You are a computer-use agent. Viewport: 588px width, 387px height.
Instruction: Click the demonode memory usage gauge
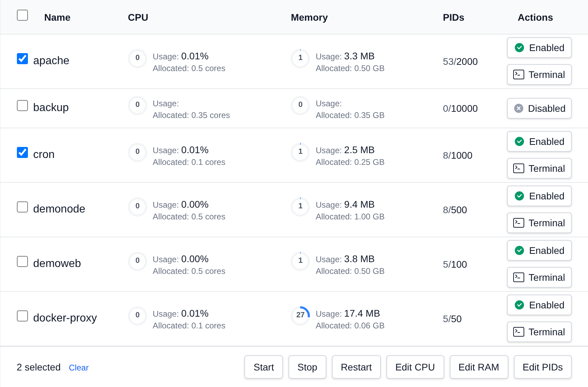pos(300,207)
